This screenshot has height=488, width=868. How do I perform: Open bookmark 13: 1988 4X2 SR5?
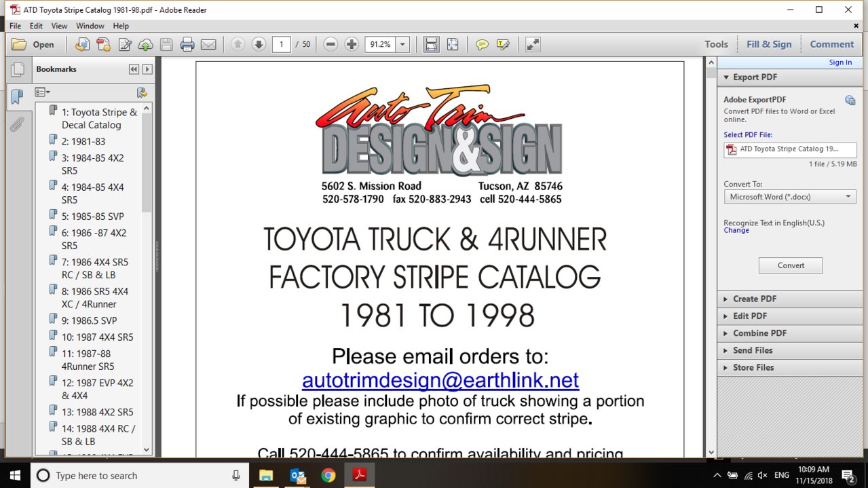tap(97, 412)
